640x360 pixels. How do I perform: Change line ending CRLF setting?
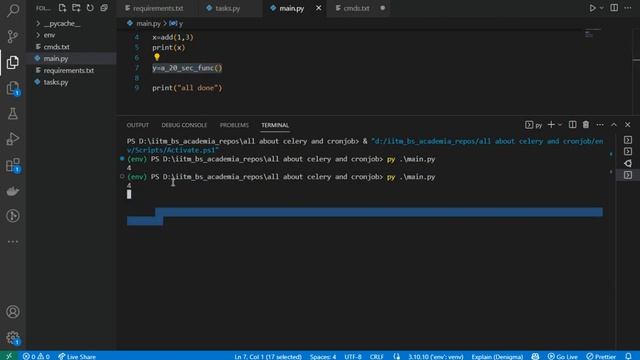tap(376, 356)
